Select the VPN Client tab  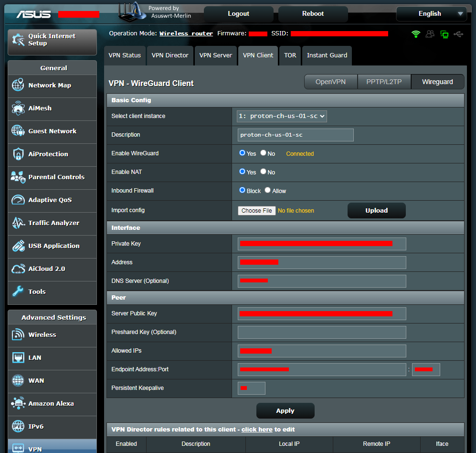tap(258, 55)
